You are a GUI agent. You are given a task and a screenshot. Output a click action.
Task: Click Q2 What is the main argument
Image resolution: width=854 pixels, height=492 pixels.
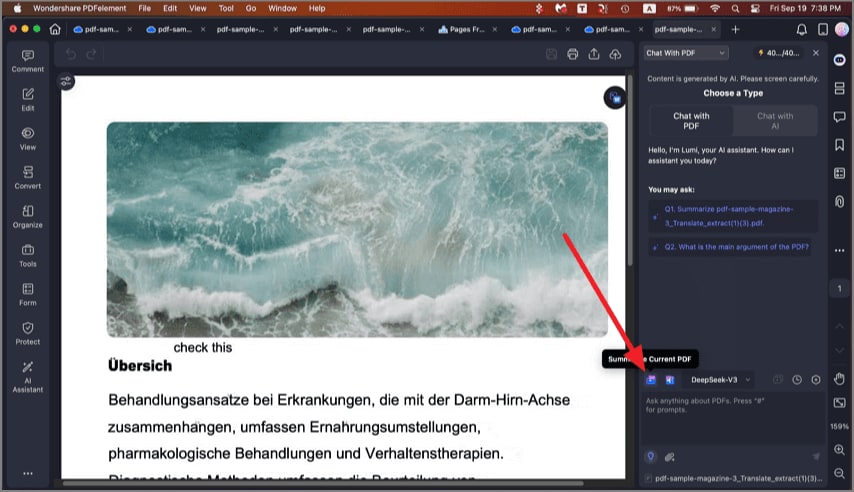click(x=730, y=247)
